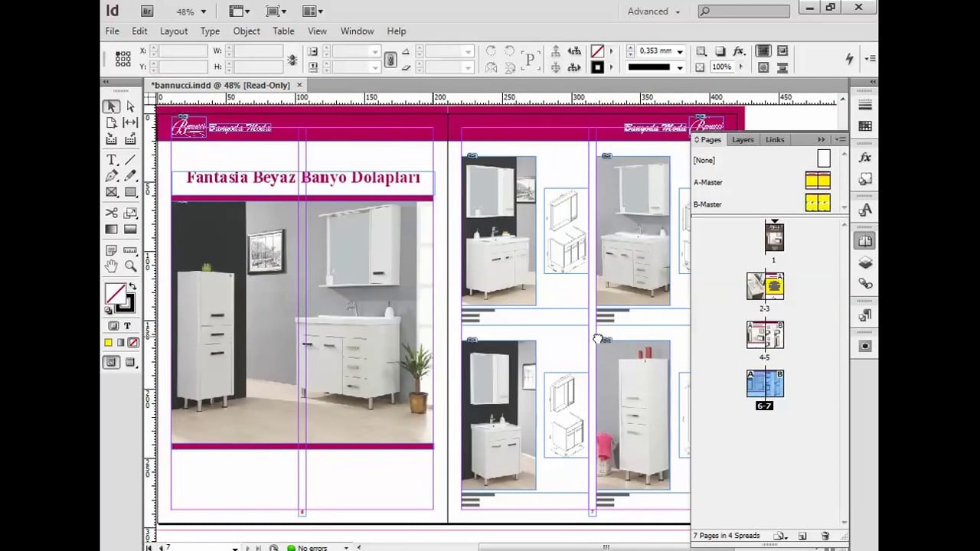
Task: Toggle formatting affects text
Action: click(127, 326)
